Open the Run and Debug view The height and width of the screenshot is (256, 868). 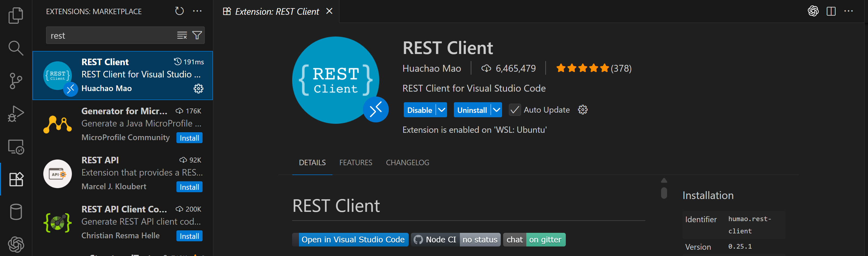tap(16, 114)
